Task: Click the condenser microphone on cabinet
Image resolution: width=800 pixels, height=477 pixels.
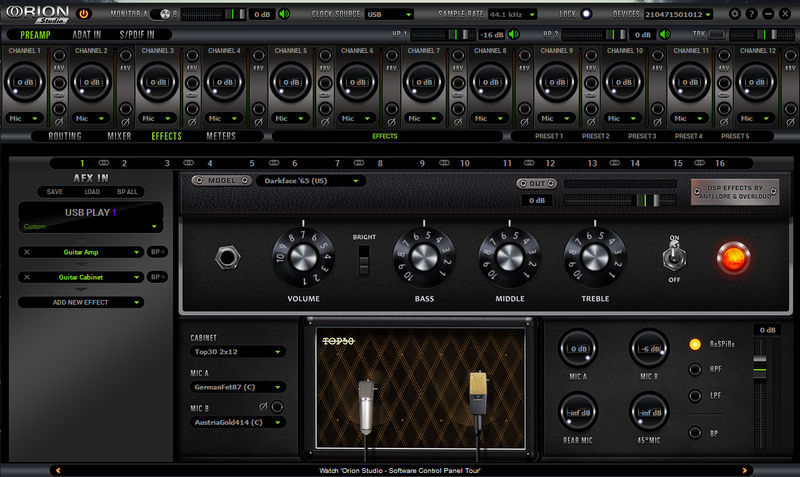Action: click(x=367, y=408)
